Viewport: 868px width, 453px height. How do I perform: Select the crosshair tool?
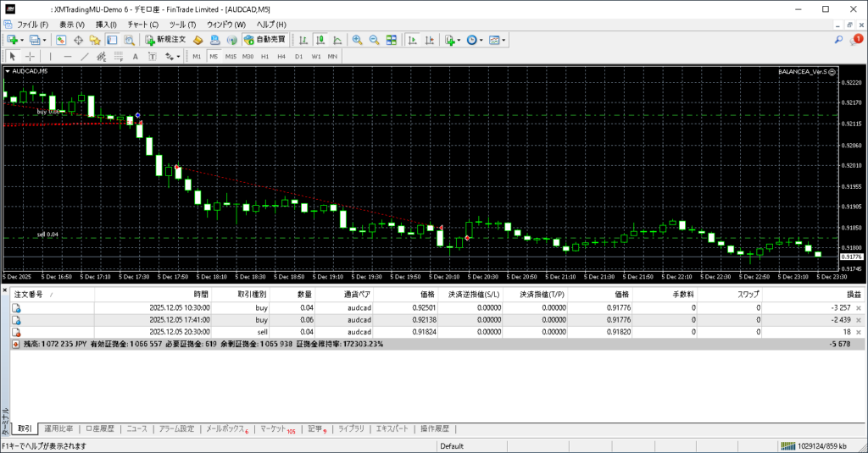point(30,57)
